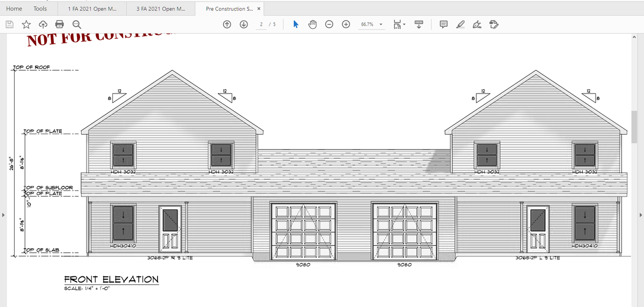Go to next page with down arrow
The image size is (644, 307).
pyautogui.click(x=244, y=24)
